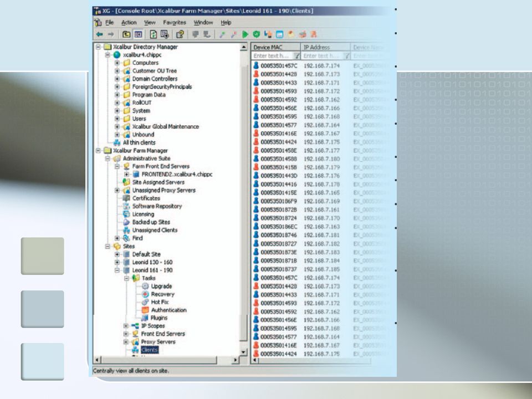Click the Plugins task icon

pyautogui.click(x=145, y=318)
